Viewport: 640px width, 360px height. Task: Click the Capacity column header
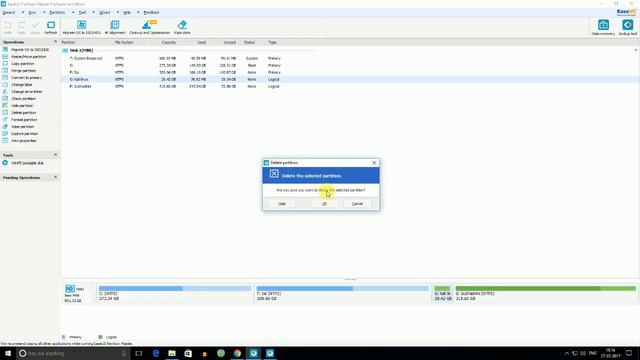(169, 42)
